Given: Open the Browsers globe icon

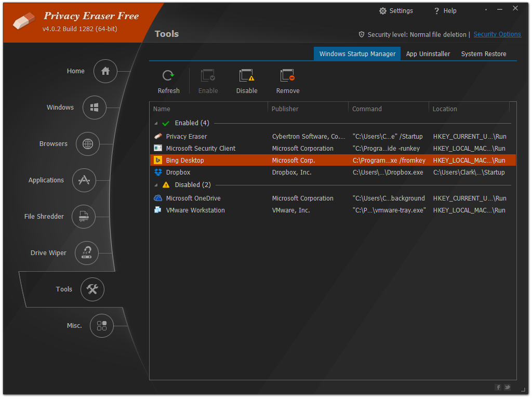Looking at the screenshot, I should click(88, 144).
